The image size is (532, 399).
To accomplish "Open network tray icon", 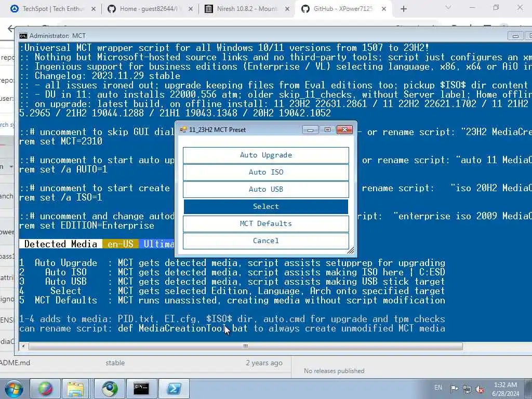I will [x=467, y=389].
